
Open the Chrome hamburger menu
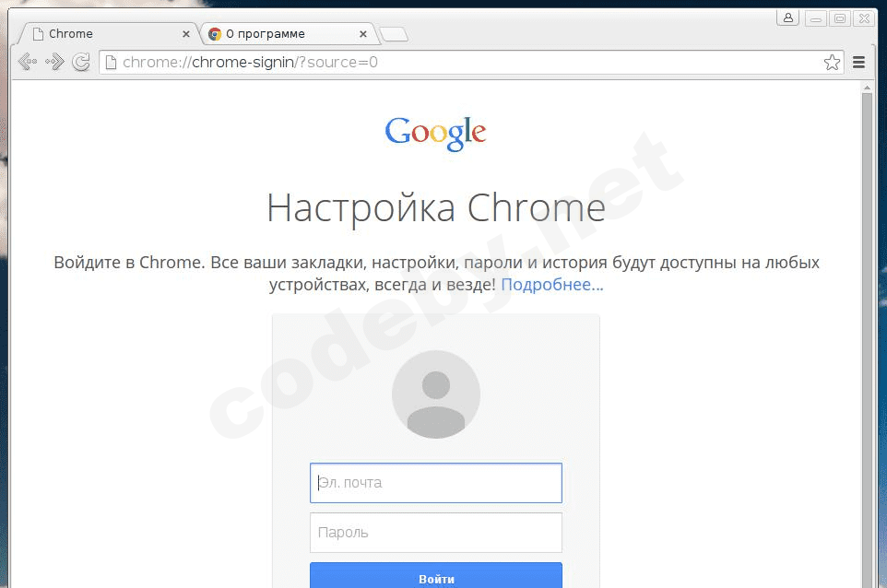pos(858,62)
